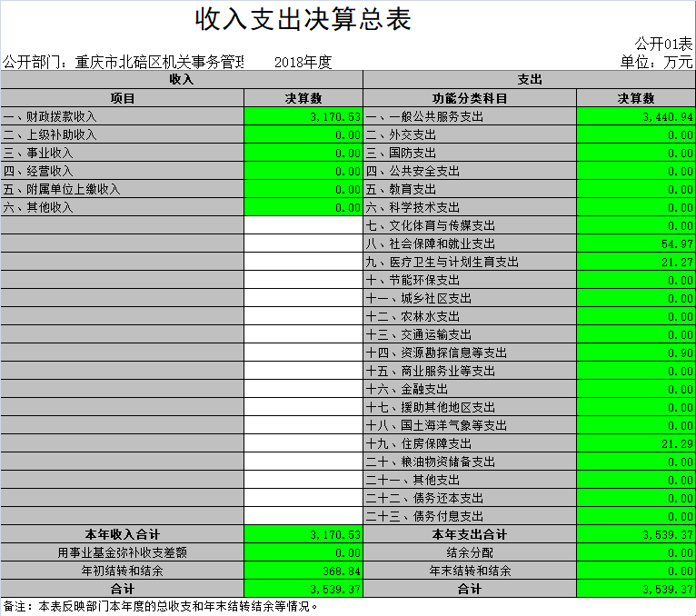Click the 二十二、债务还本支出 label
The image size is (696, 616).
[424, 499]
